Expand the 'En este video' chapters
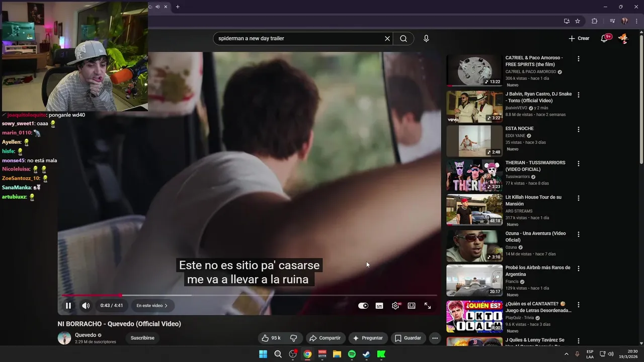The height and width of the screenshot is (362, 644). 152,306
